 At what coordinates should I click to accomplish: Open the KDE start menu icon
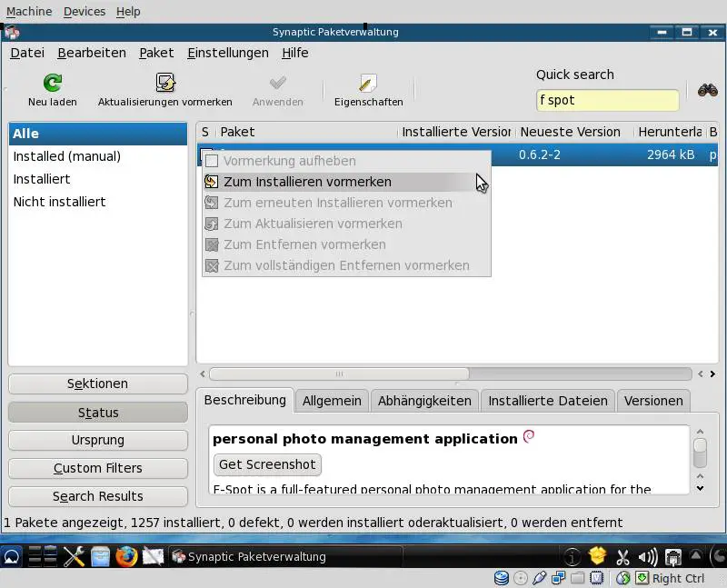[x=12, y=556]
